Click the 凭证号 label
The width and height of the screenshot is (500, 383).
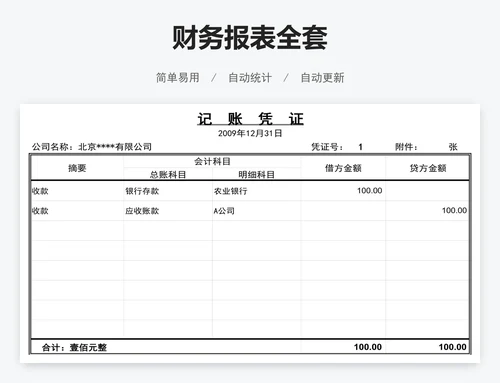(327, 147)
